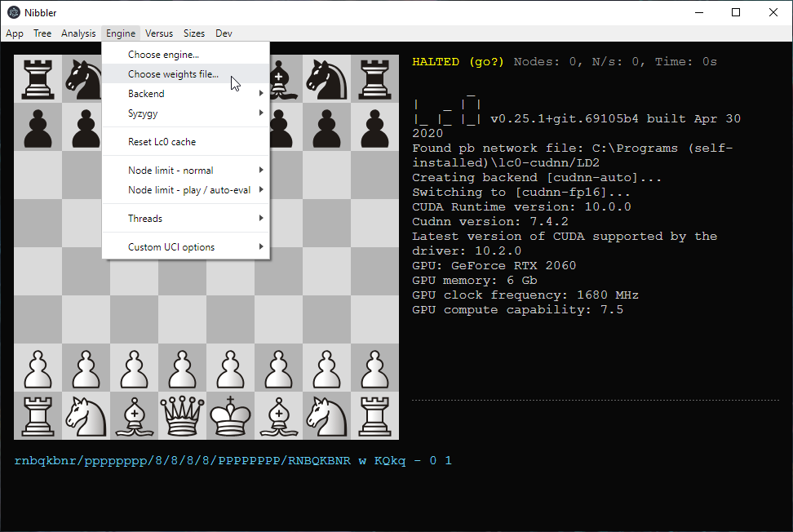
Task: Click the black bishop on f8
Action: [278, 78]
